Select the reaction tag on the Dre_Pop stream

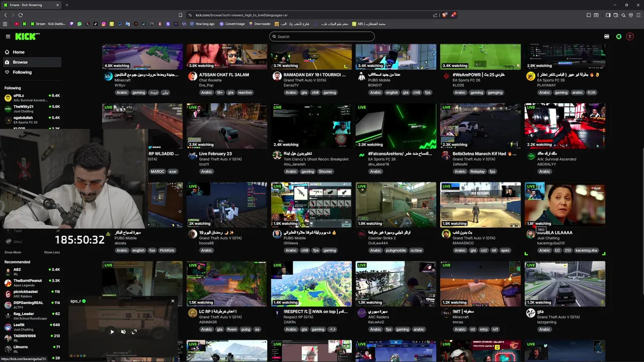tap(245, 93)
